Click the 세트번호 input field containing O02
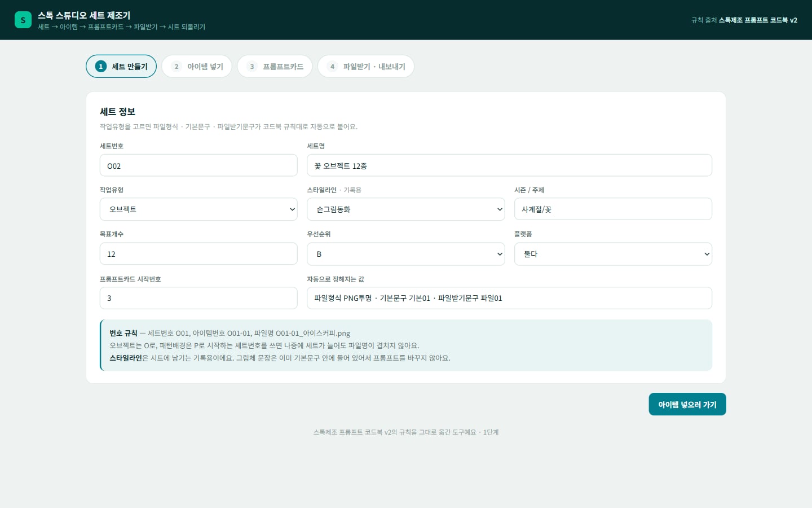Viewport: 812px width, 508px height. [198, 165]
